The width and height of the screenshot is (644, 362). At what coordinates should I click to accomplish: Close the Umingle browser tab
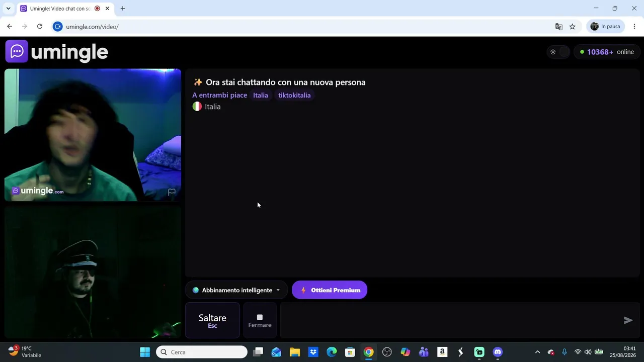[x=107, y=9]
